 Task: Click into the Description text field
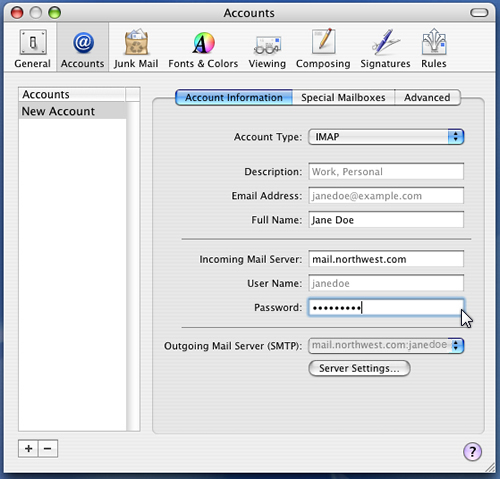coord(386,171)
